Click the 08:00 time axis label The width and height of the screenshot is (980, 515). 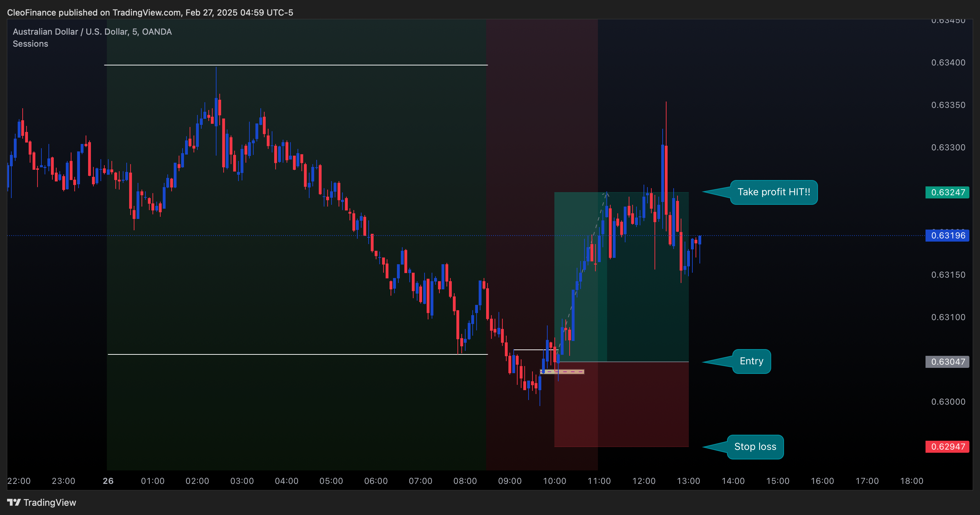[465, 481]
